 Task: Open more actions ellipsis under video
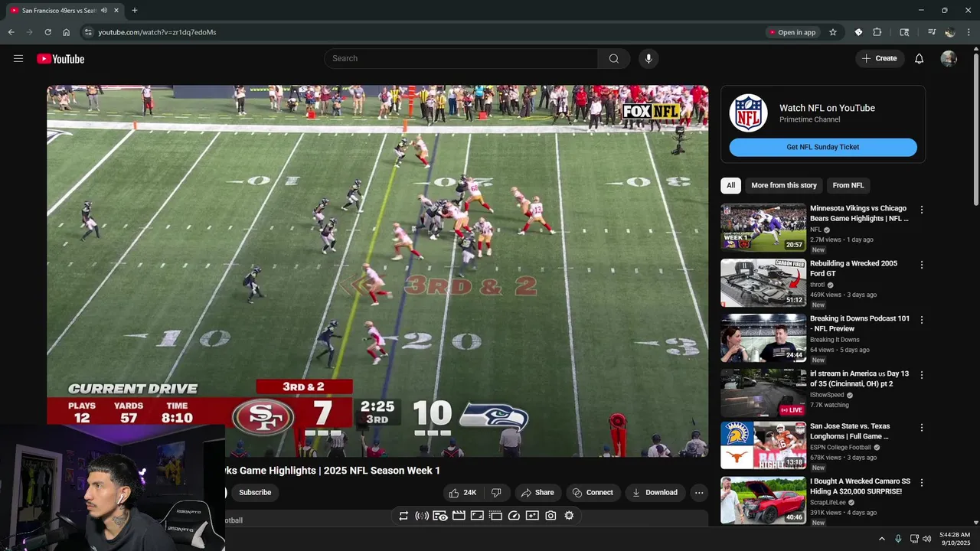[x=699, y=493]
